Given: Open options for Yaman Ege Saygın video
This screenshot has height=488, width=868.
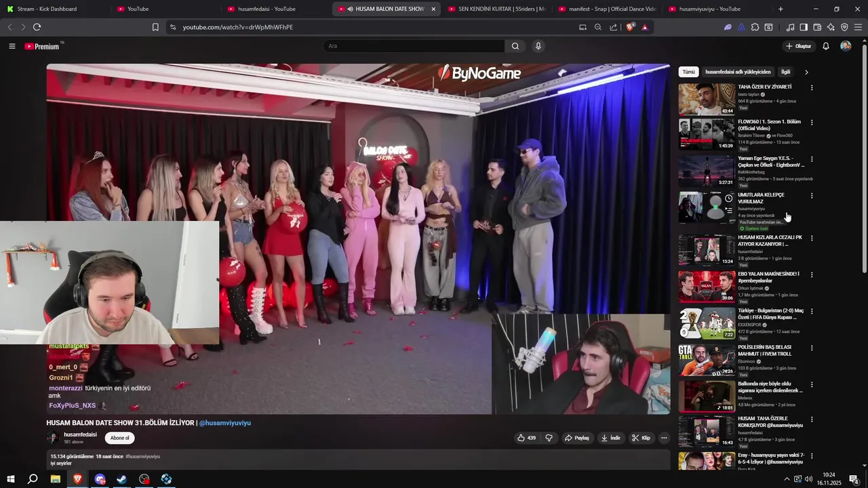Looking at the screenshot, I should 812,159.
